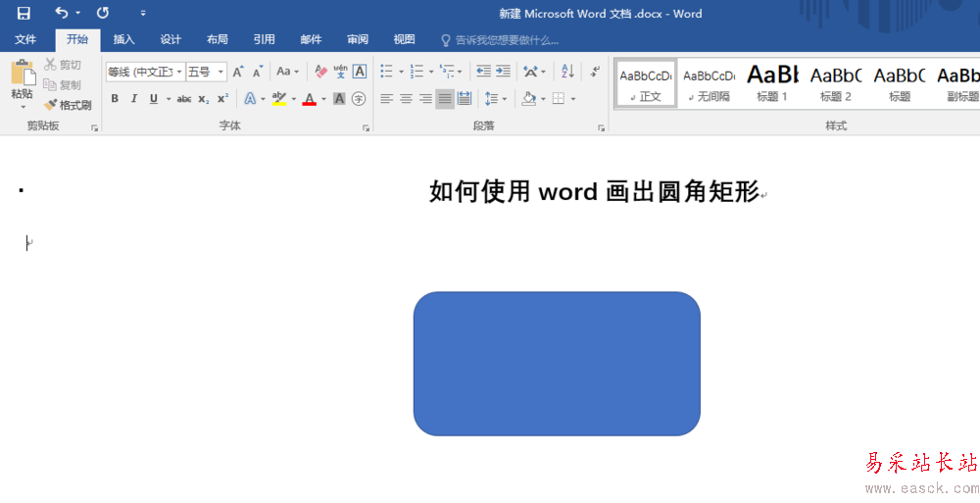Screen dimensions: 980x503
Task: Sort text with the A-Z sort icon
Action: point(567,72)
